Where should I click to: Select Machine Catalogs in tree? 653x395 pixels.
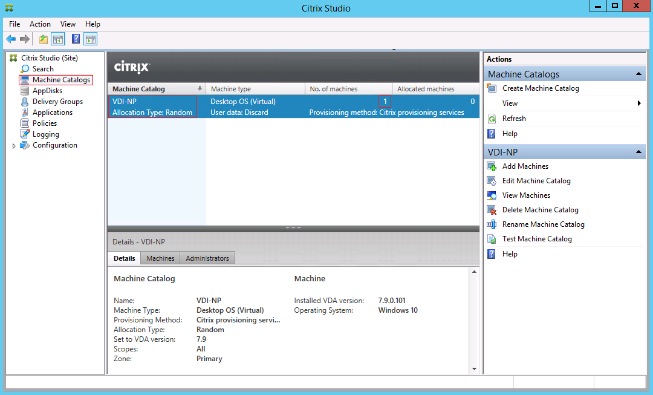(x=61, y=80)
